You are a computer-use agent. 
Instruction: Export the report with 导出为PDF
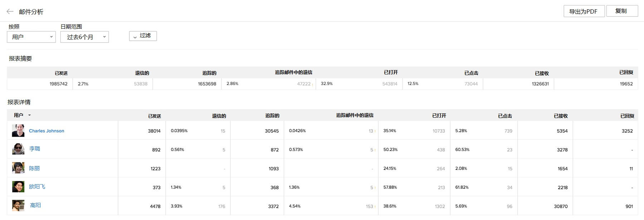584,11
